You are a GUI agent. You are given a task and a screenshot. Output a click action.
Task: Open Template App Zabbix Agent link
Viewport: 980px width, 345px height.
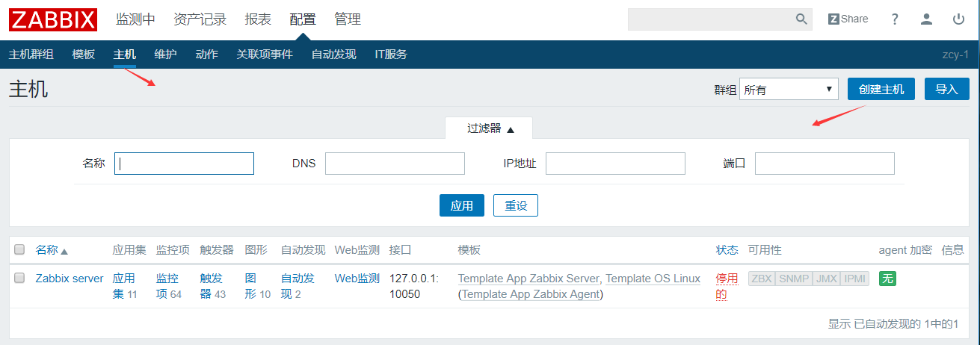click(531, 294)
